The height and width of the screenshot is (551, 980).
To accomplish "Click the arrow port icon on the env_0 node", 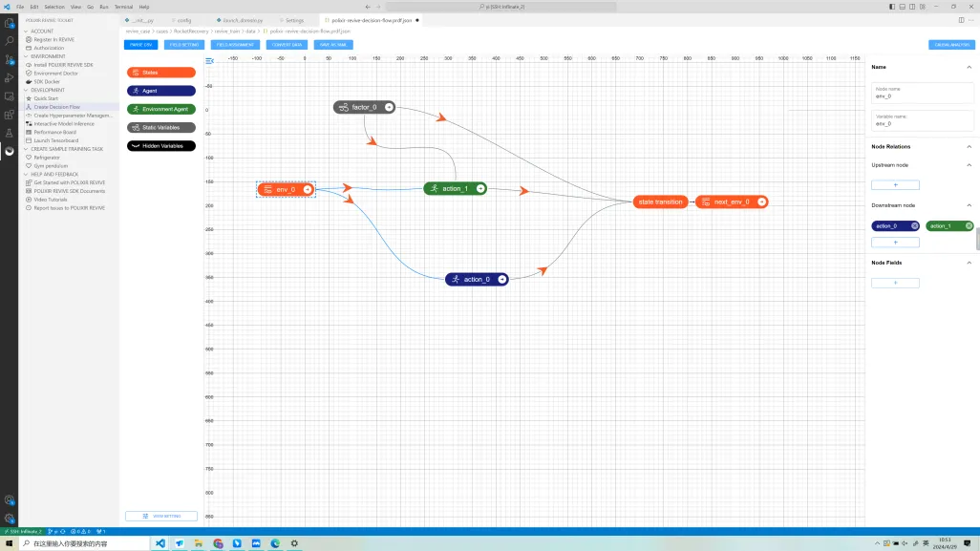I will 308,189.
